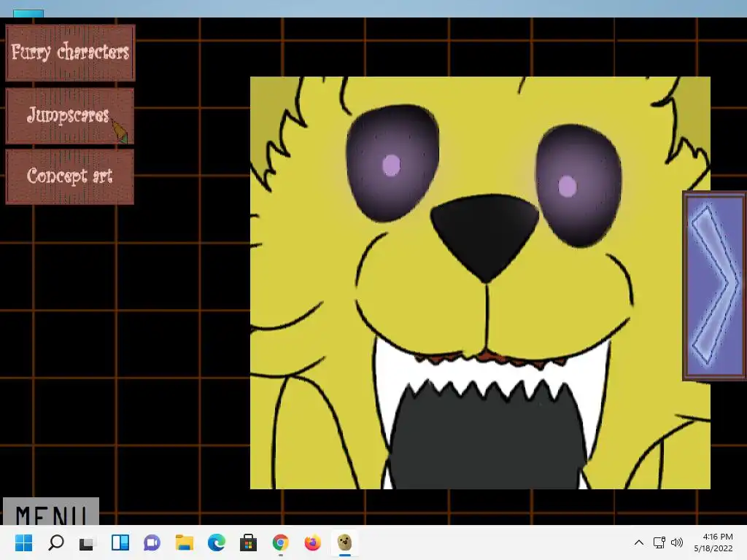Screen dimensions: 747x560
Task: Open network status tray icon
Action: point(659,542)
